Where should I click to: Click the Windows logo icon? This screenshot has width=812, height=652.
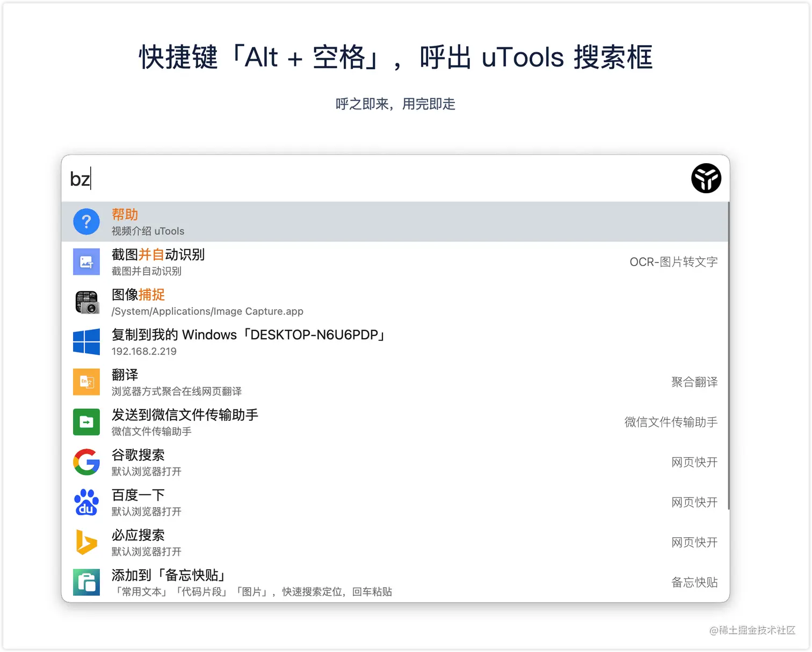86,342
